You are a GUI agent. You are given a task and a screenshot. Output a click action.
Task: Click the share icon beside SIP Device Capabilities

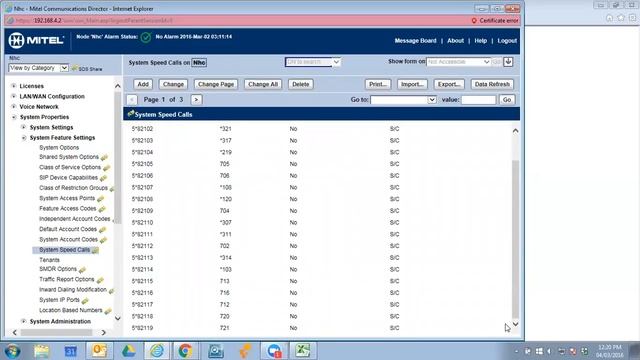[104, 178]
